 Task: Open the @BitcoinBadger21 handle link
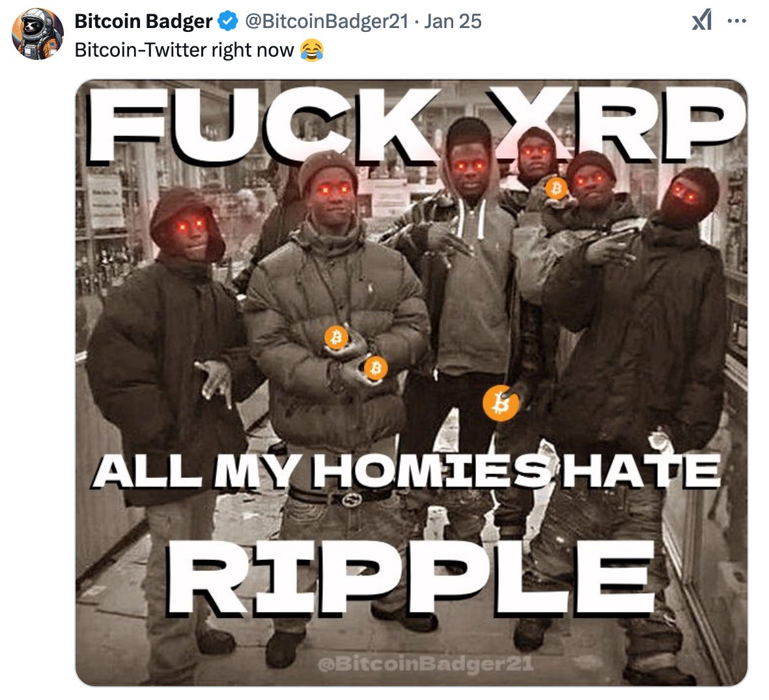(x=326, y=21)
